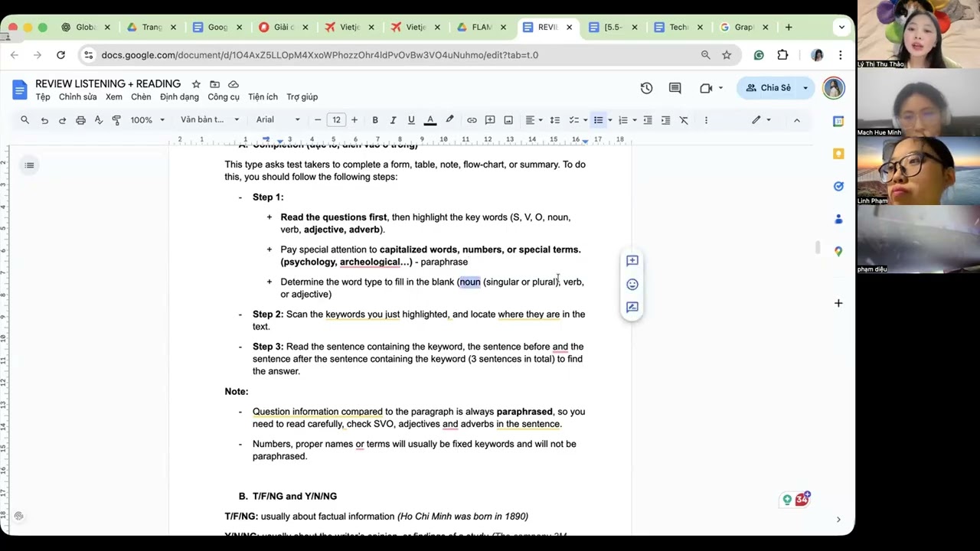The image size is (980, 551).
Task: Toggle the numbered list
Action: point(623,120)
